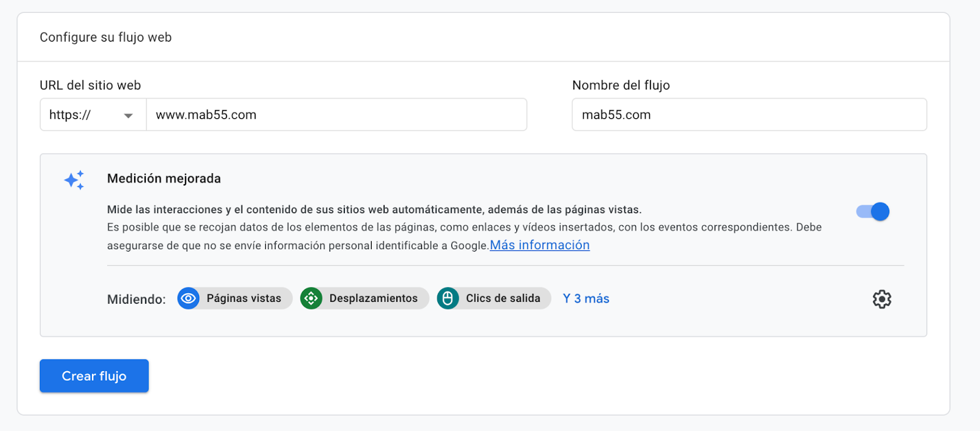Click the website URL field www.mab55.com

click(336, 115)
